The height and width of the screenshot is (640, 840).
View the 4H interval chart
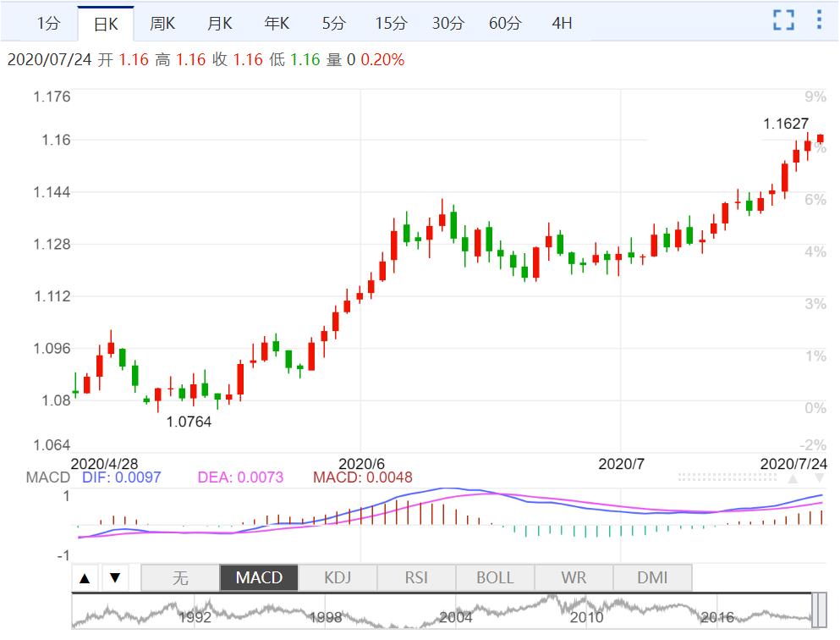tap(562, 24)
